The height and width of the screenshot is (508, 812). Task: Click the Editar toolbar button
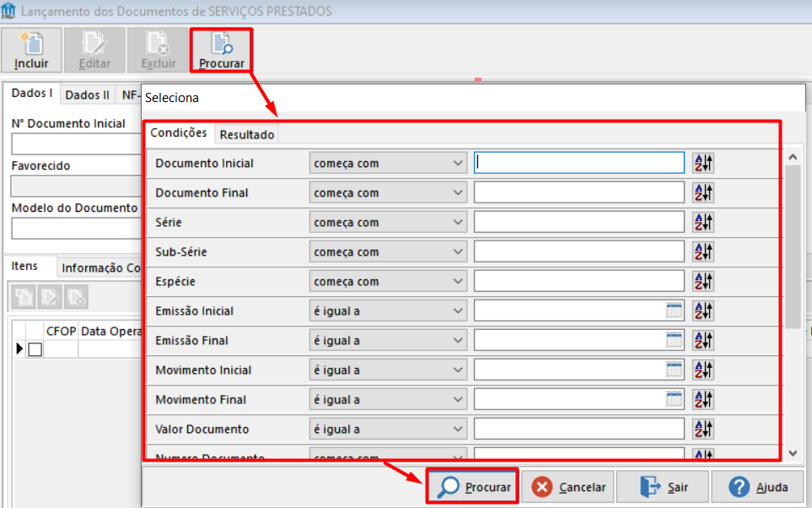(94, 51)
